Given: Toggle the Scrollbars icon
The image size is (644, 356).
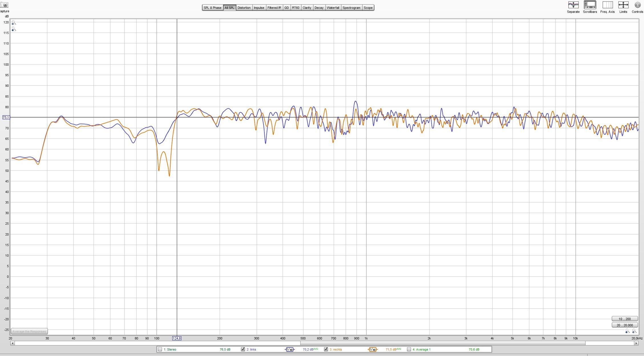Looking at the screenshot, I should (x=590, y=5).
